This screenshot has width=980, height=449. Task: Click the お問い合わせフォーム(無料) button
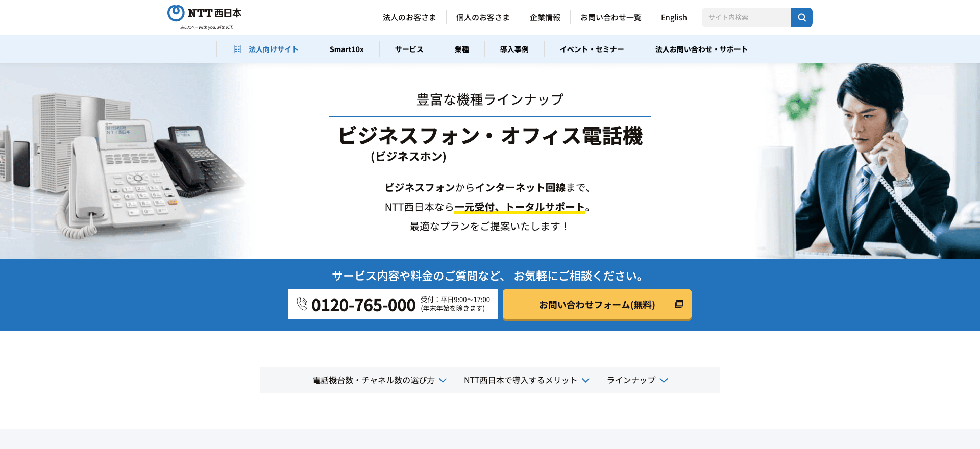597,305
